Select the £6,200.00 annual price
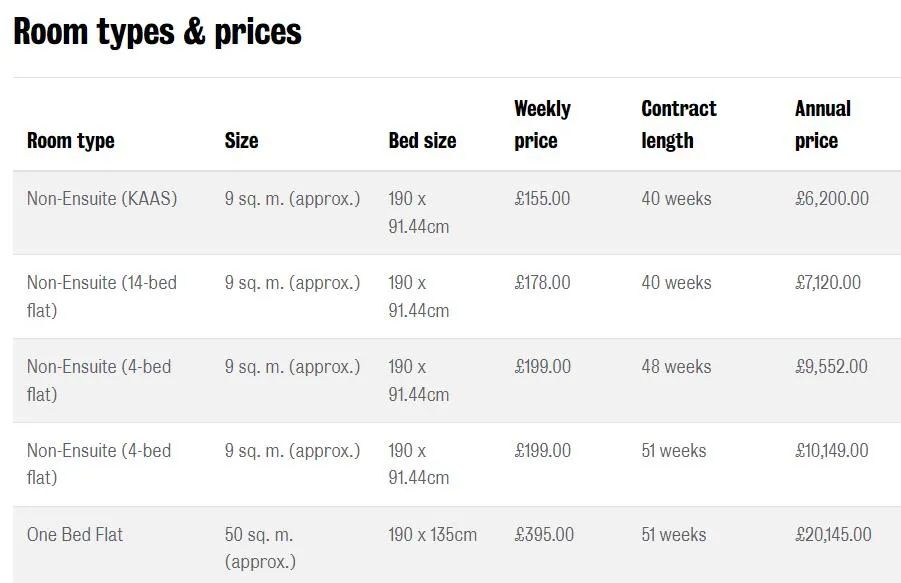Image resolution: width=901 pixels, height=583 pixels. coord(832,199)
